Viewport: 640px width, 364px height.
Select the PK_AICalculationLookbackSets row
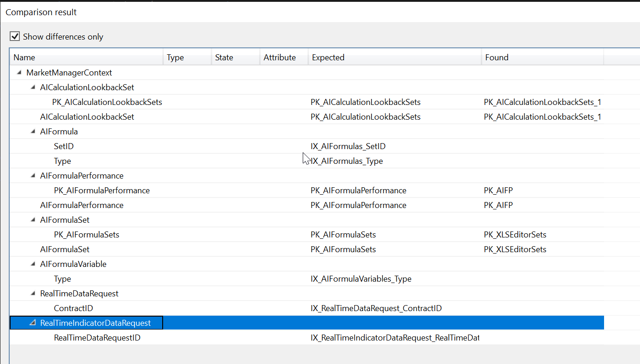coord(107,102)
